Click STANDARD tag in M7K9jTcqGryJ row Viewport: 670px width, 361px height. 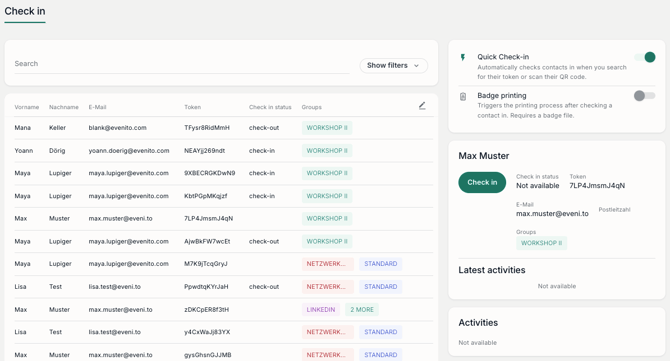pyautogui.click(x=380, y=264)
